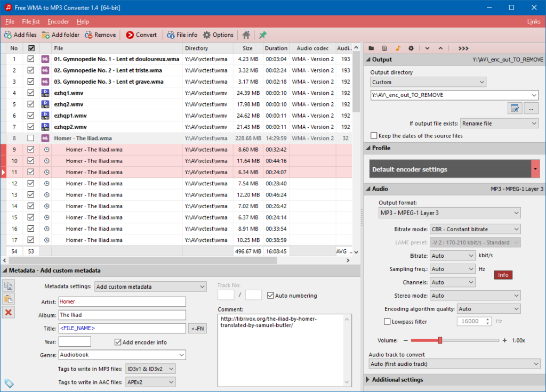546x392 pixels.
Task: Click the audio icon of row 8 Homer file
Action: [x=45, y=138]
